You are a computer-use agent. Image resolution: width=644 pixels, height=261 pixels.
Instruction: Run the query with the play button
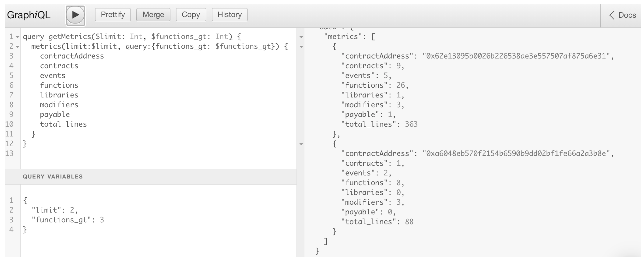(75, 15)
